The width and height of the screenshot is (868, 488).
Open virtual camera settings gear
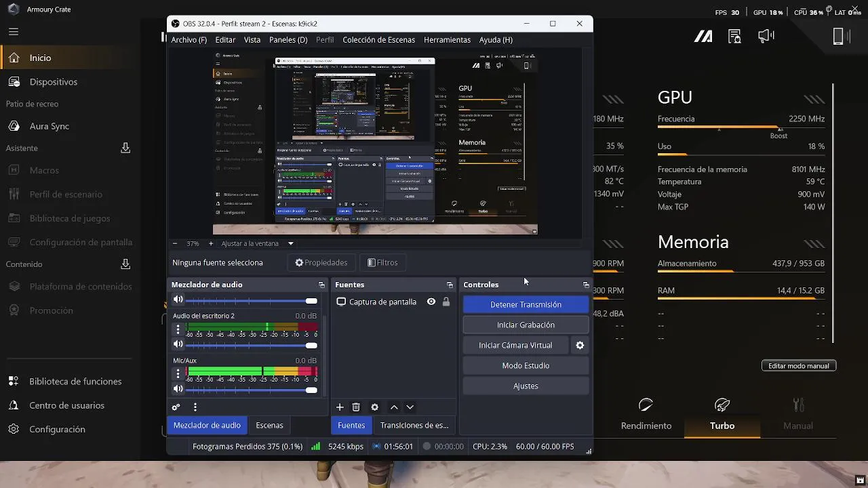(580, 346)
